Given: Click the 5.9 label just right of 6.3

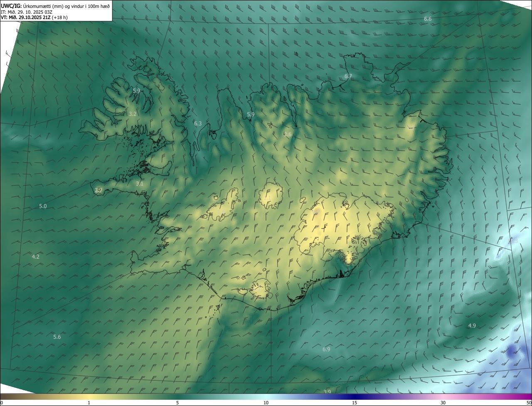Looking at the screenshot, I should coord(251,114).
